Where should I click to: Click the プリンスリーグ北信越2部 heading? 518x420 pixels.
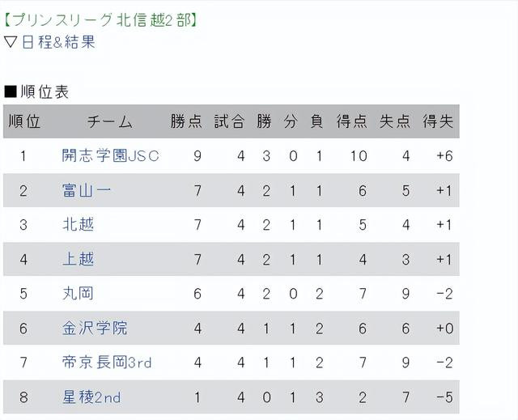click(x=100, y=19)
